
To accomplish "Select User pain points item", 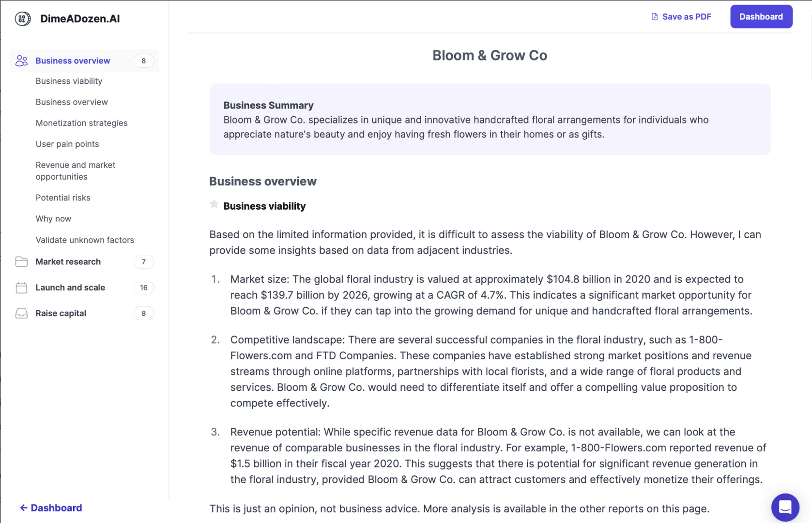I will [67, 144].
